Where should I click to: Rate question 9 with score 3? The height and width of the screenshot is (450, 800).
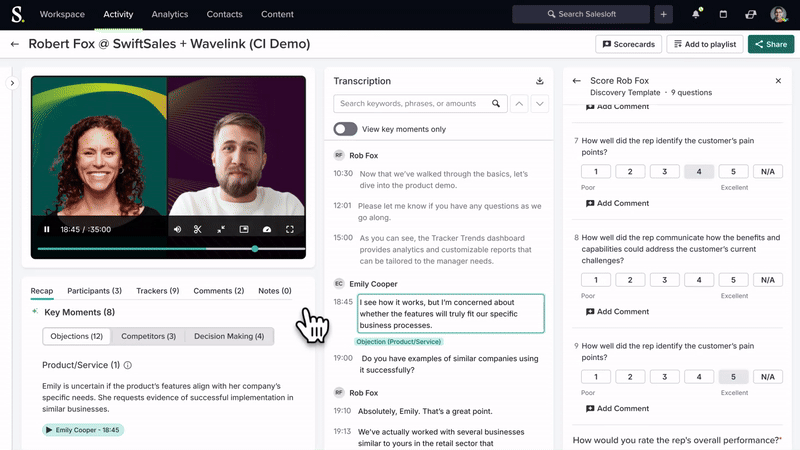click(x=664, y=377)
